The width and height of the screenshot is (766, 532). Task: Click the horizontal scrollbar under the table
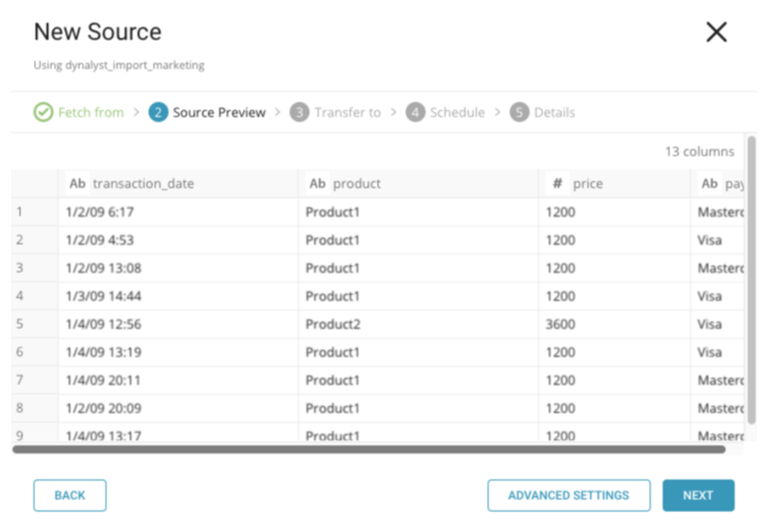point(368,450)
